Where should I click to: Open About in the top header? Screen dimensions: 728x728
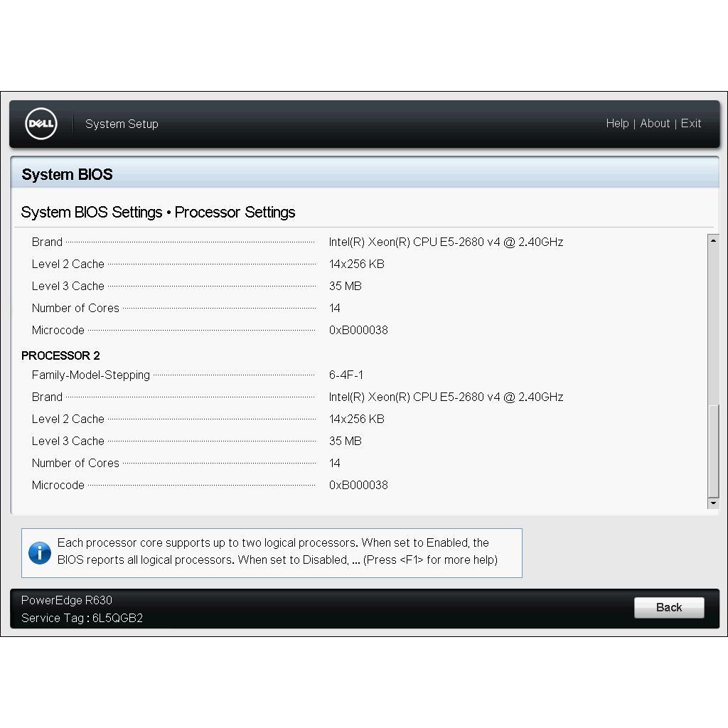point(654,124)
